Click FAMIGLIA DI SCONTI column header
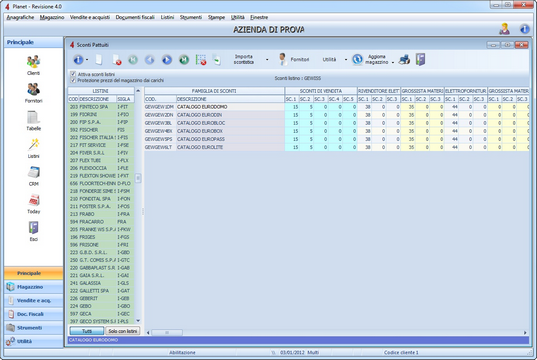The height and width of the screenshot is (360, 537). 214,91
